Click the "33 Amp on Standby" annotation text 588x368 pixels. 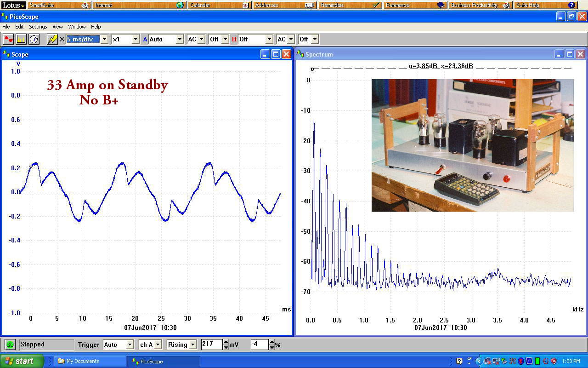point(107,85)
